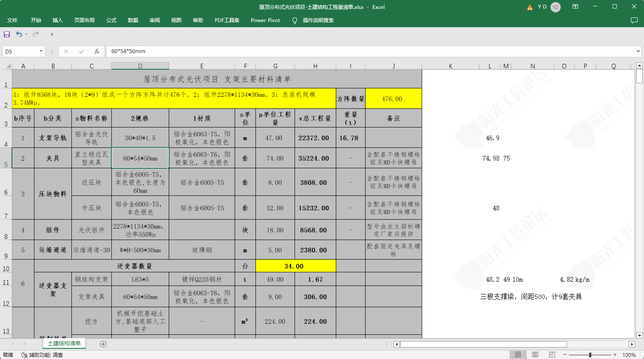Select column D header
Screen dimensions: 644x359
pyautogui.click(x=140, y=66)
